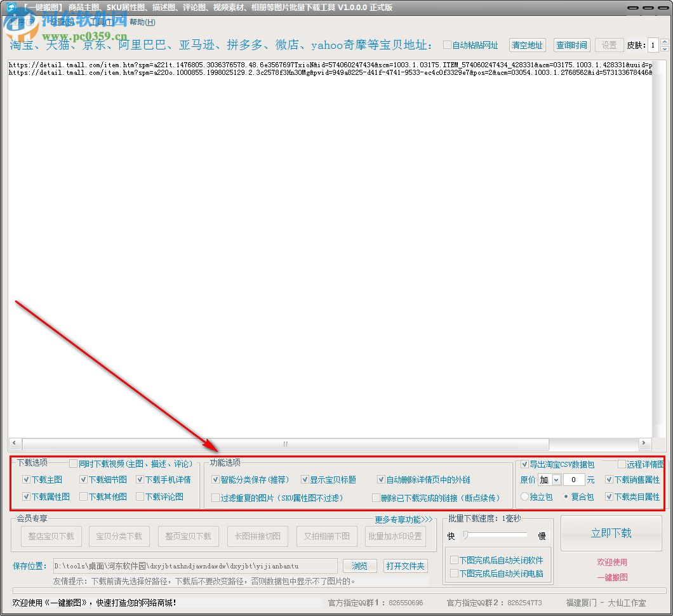673x616 pixels.
Task: Open the 帮助(H) menu
Action: pyautogui.click(x=142, y=22)
